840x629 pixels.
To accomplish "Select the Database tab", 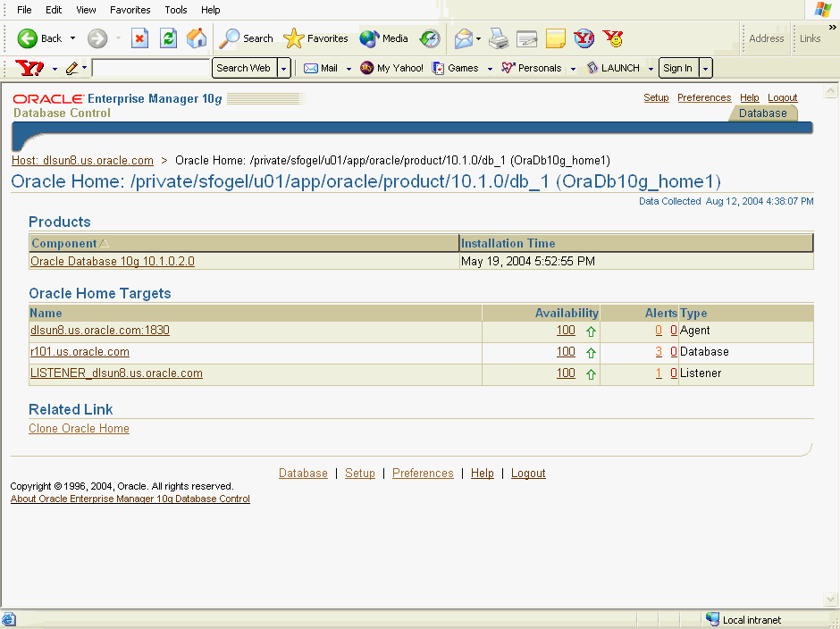I will click(763, 113).
